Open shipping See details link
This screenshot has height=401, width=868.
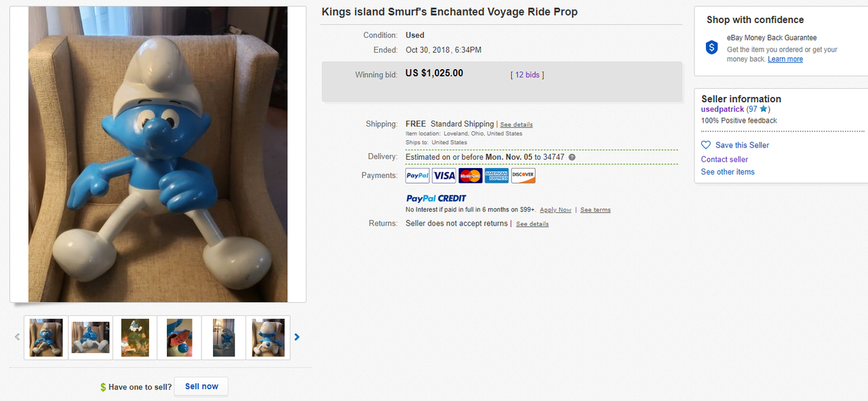tap(516, 125)
